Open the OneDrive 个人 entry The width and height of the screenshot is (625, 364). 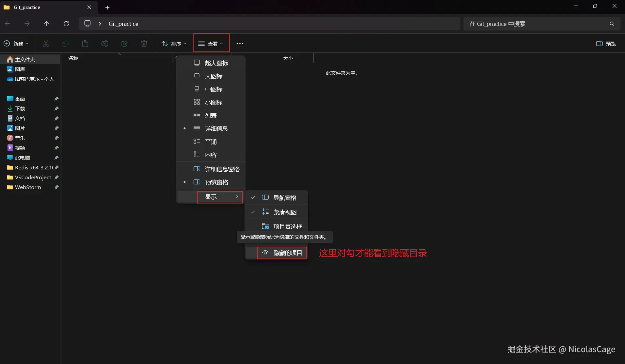click(x=30, y=79)
